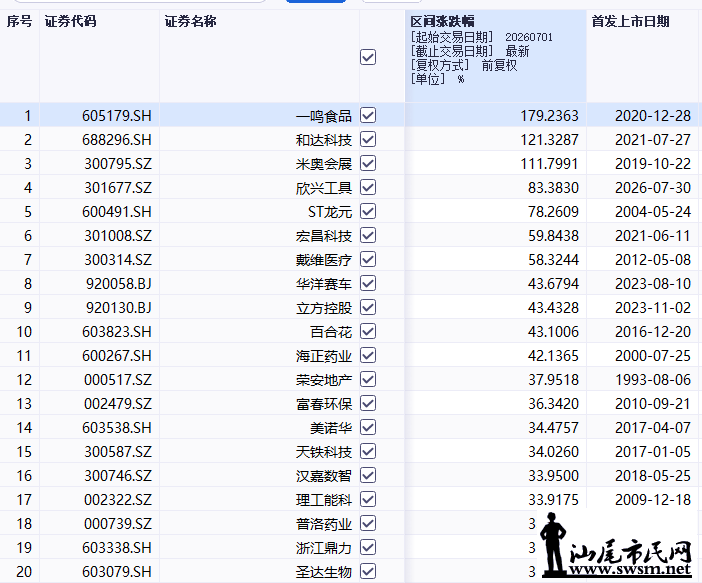Viewport: 702px width, 583px height.
Task: Select the value 43.1006
Action: (x=553, y=332)
